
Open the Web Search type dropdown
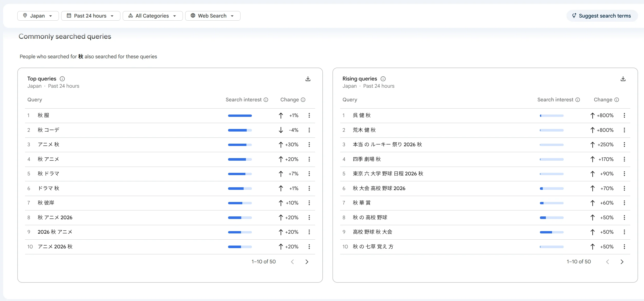(x=213, y=16)
